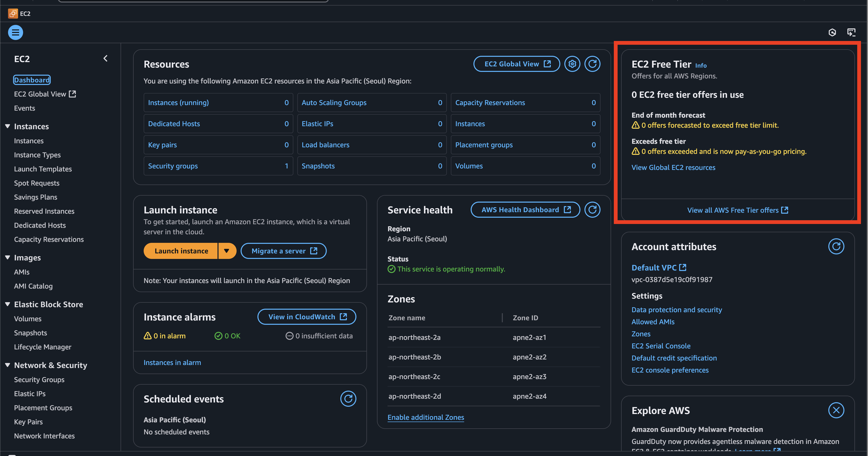
Task: Collapse Network & Security section
Action: pyautogui.click(x=8, y=365)
